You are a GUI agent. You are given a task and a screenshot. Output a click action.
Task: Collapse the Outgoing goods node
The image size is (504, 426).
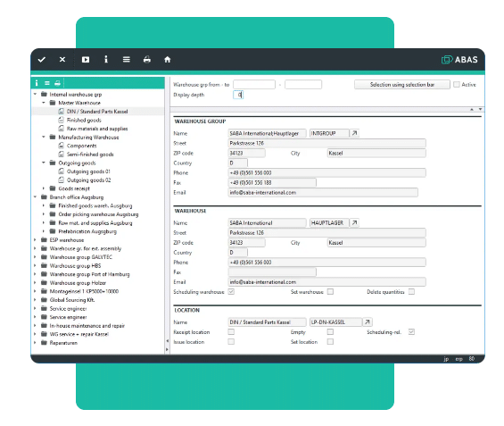pyautogui.click(x=44, y=163)
